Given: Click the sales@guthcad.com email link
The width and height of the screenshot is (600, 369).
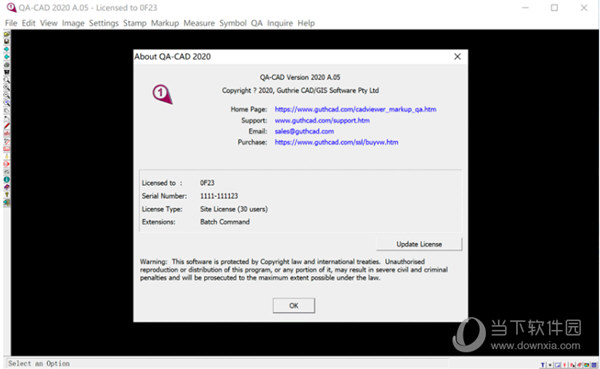Looking at the screenshot, I should pos(304,131).
